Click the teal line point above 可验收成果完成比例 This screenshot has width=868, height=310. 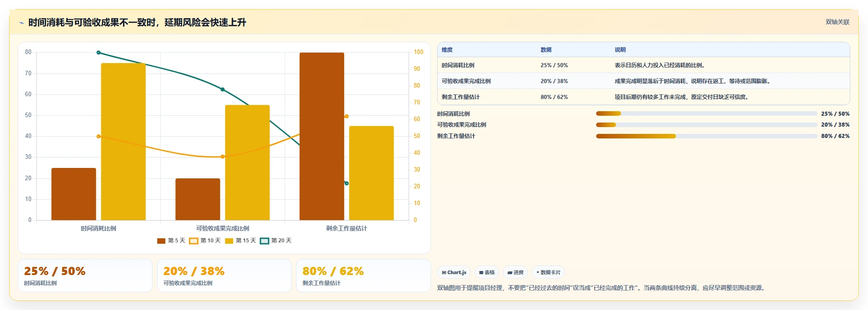pyautogui.click(x=222, y=89)
